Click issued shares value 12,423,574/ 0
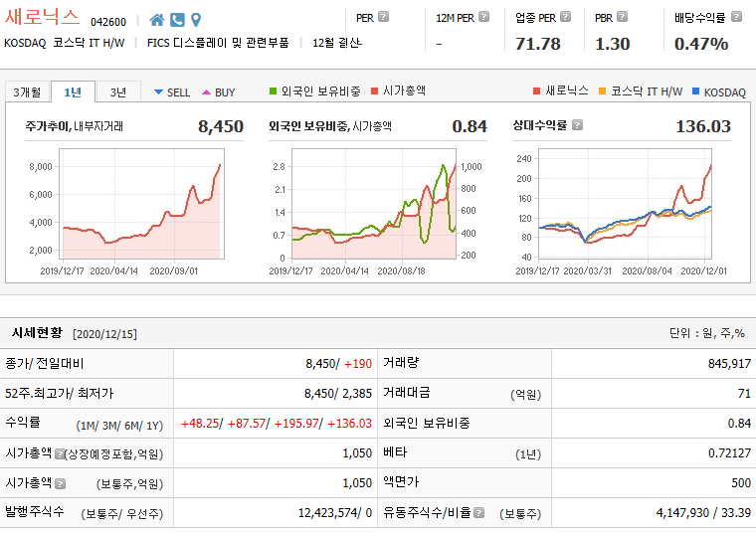This screenshot has width=756, height=537. tap(335, 513)
